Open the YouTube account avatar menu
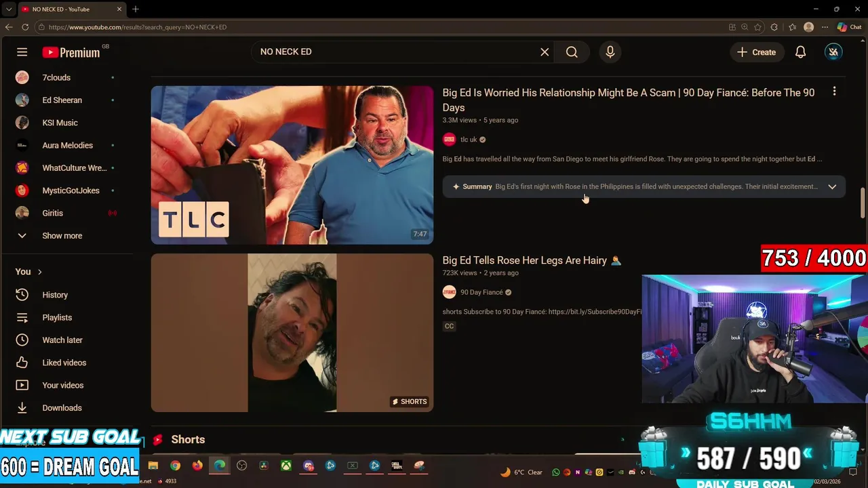 point(833,52)
